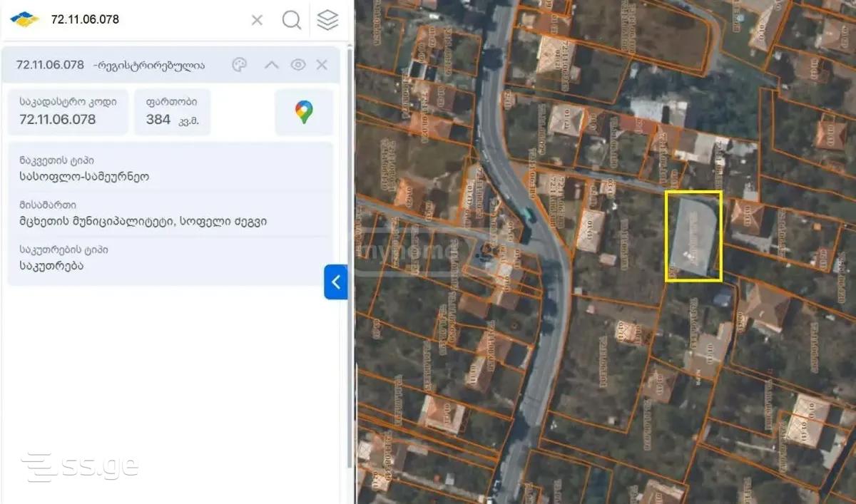
Task: Click the 384 sq.m area card
Action: click(172, 112)
